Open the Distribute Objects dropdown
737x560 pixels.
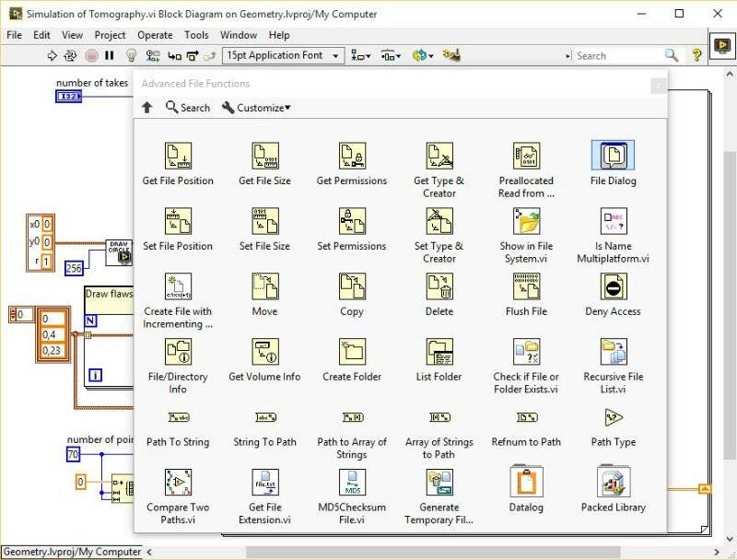391,56
